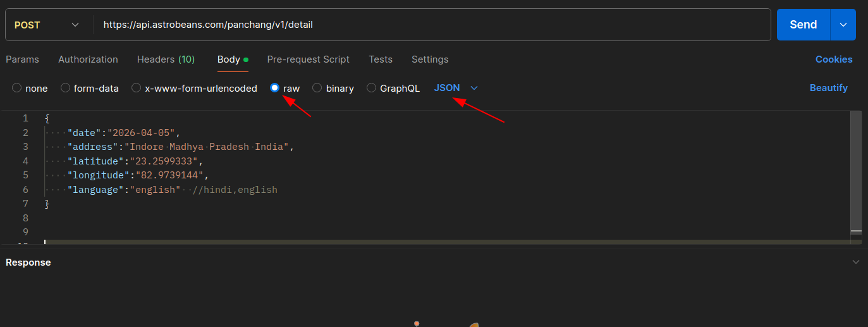The height and width of the screenshot is (327, 868).
Task: Click the request URL input field
Action: coord(430,25)
